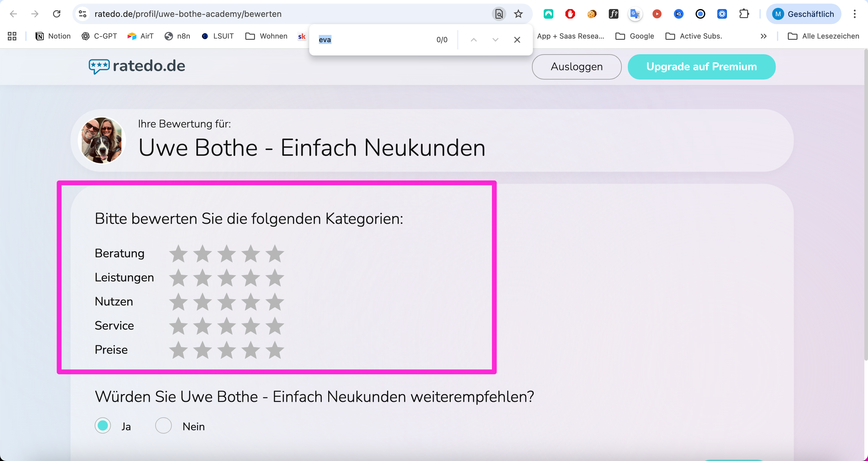
Task: Click the Uwe Bothe profile photo
Action: (102, 140)
